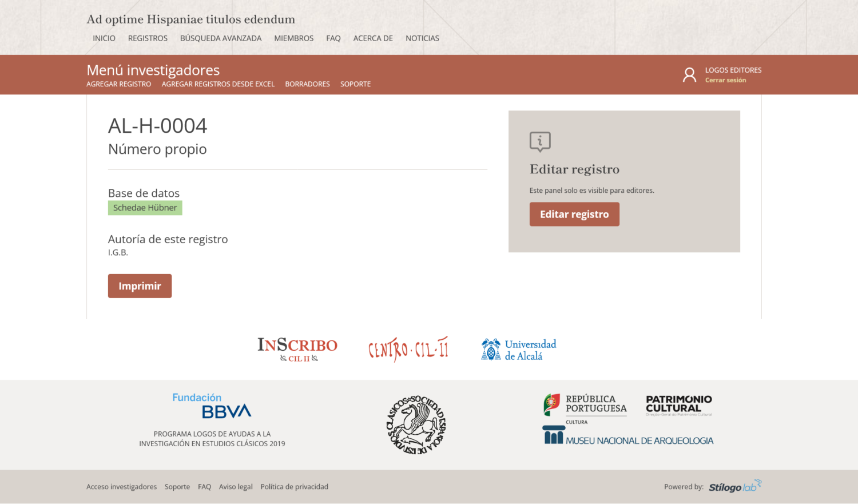Viewport: 858px width, 504px height.
Task: Open the REGISTROS menu
Action: pos(148,38)
